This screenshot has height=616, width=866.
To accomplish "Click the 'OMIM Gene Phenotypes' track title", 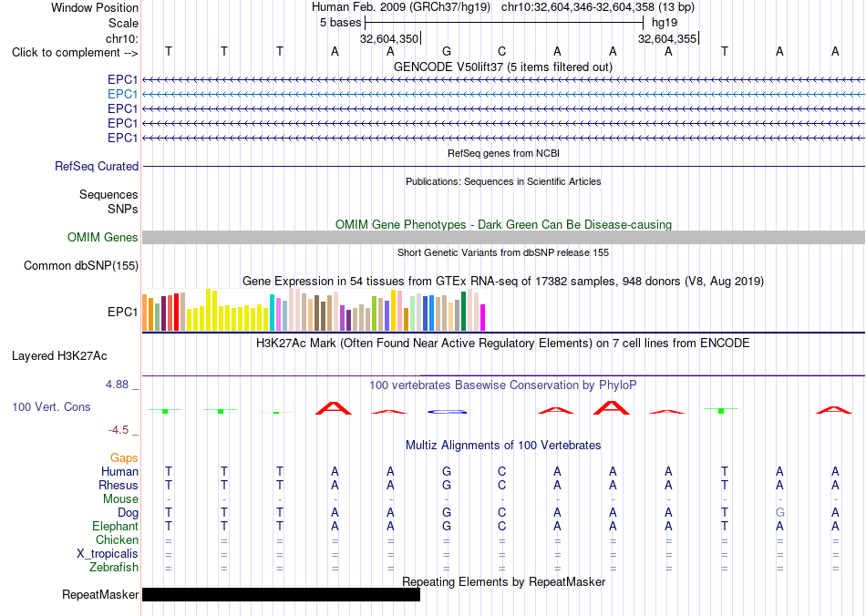I will (504, 225).
